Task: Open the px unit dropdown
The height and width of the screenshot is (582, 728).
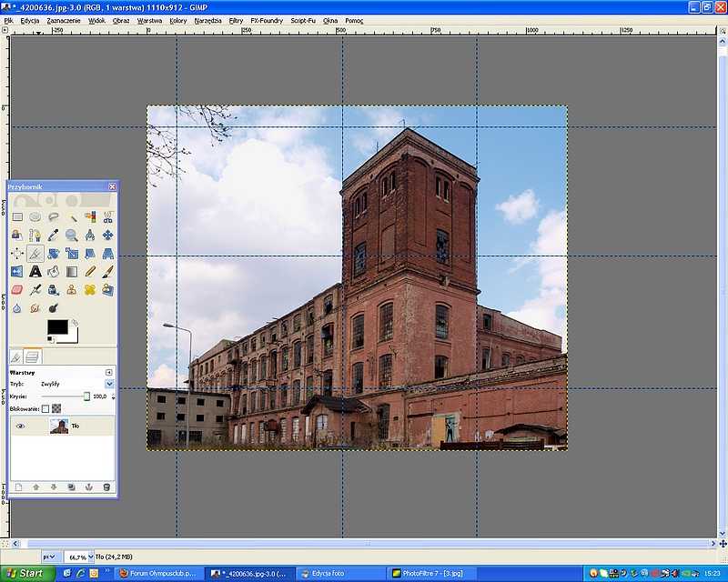Action: coord(51,556)
